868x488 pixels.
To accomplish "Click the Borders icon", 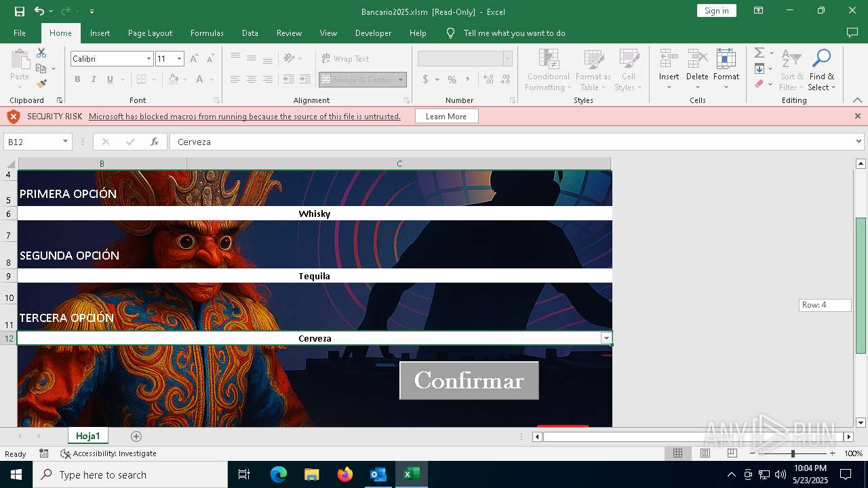I will click(141, 79).
